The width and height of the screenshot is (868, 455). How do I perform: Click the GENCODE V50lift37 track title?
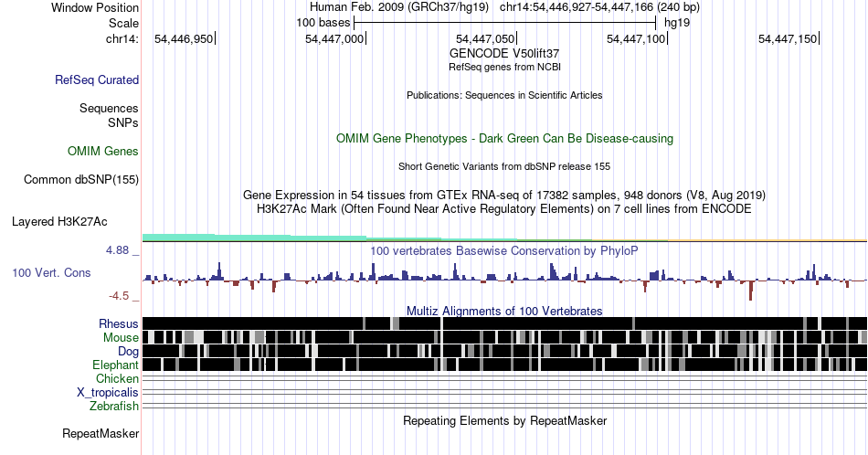coord(504,54)
